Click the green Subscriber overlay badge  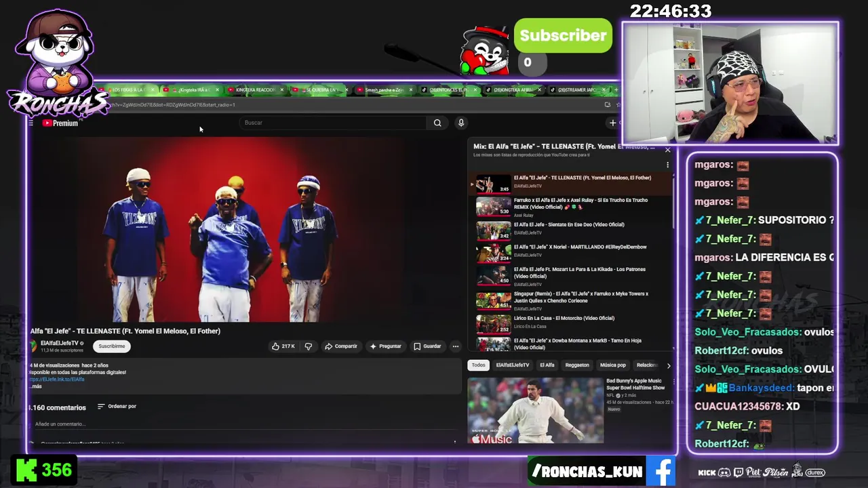(x=563, y=36)
